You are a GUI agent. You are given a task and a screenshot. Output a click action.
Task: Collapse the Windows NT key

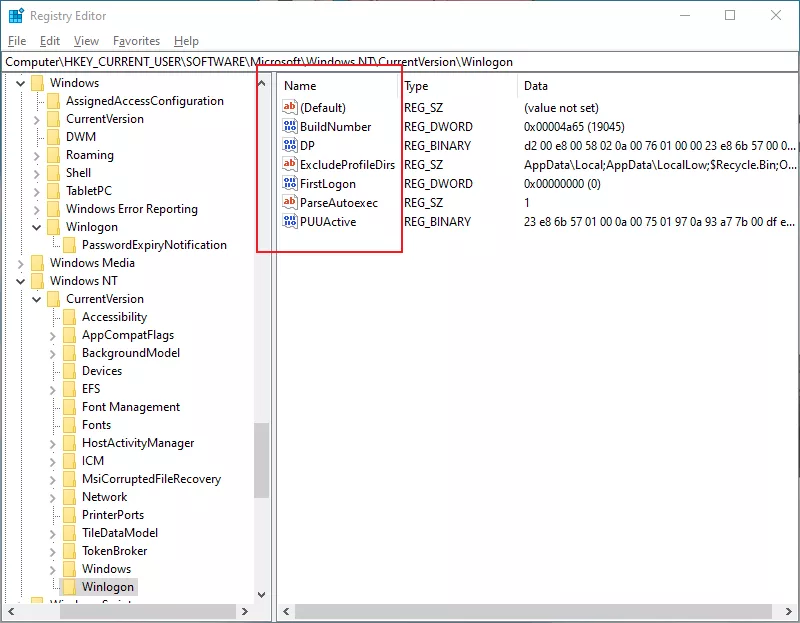click(20, 281)
